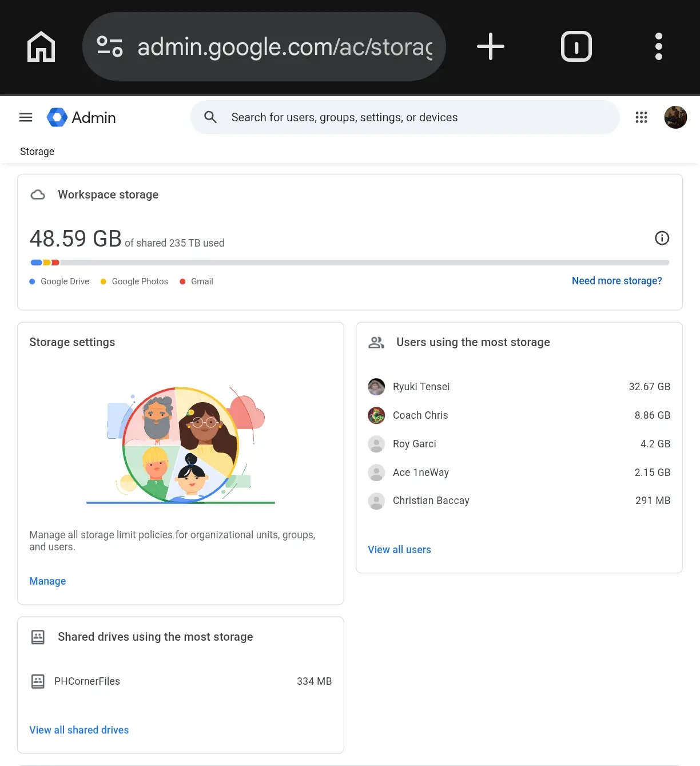
Task: Open the Need more storage link
Action: pyautogui.click(x=617, y=281)
